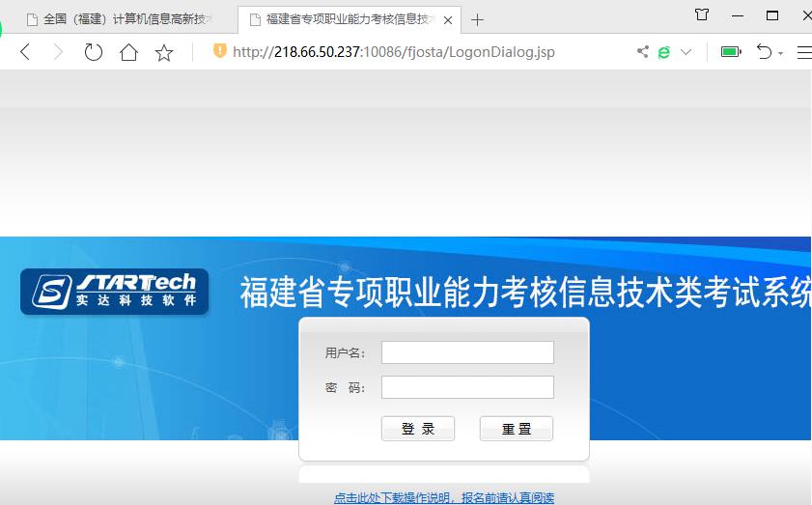This screenshot has width=812, height=505.
Task: Click the orange security shield icon
Action: [220, 51]
